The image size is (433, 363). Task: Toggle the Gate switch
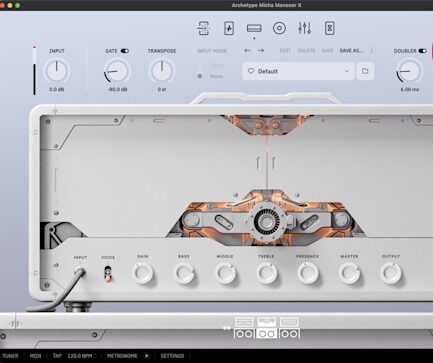125,51
